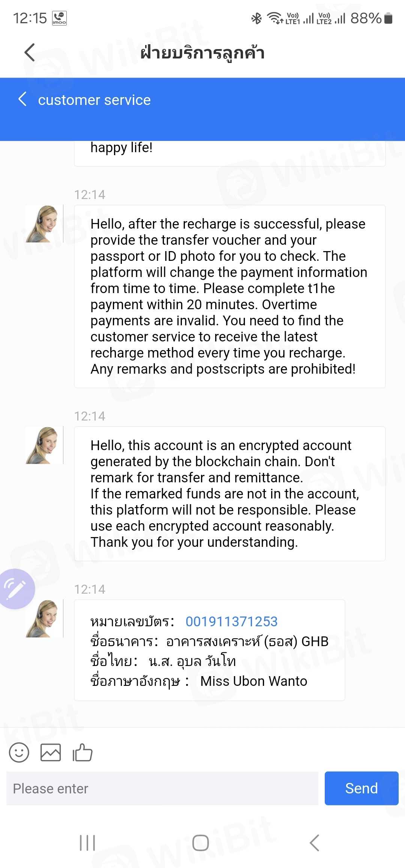Tap the Miss Ubon Wanto name text
Image resolution: width=405 pixels, height=868 pixels.
click(253, 681)
